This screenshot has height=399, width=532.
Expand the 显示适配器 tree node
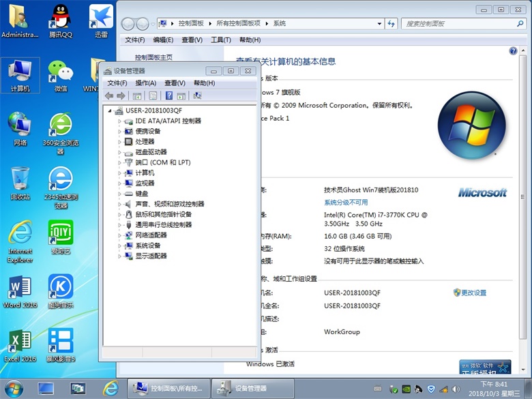[119, 256]
